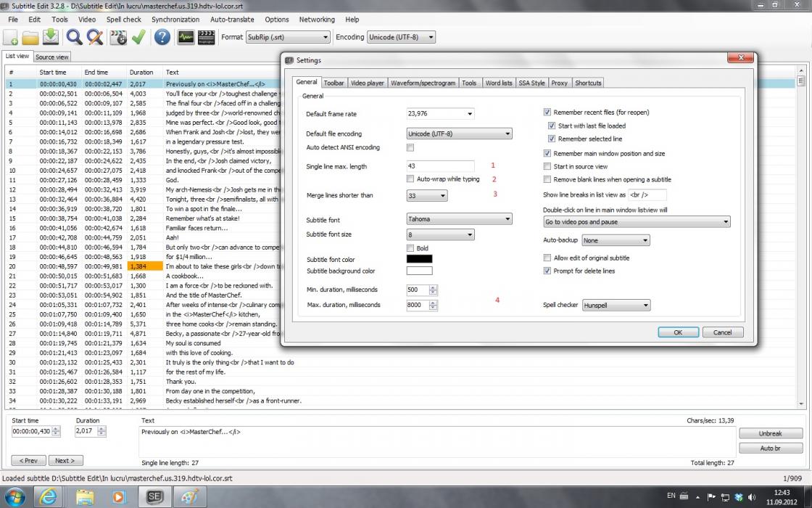
Task: Click the Cancel button in Settings
Action: click(722, 332)
